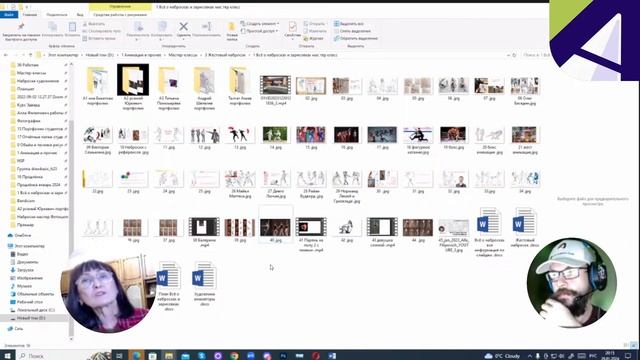
Task: Open the Создать элемент dropdown
Action: click(260, 24)
